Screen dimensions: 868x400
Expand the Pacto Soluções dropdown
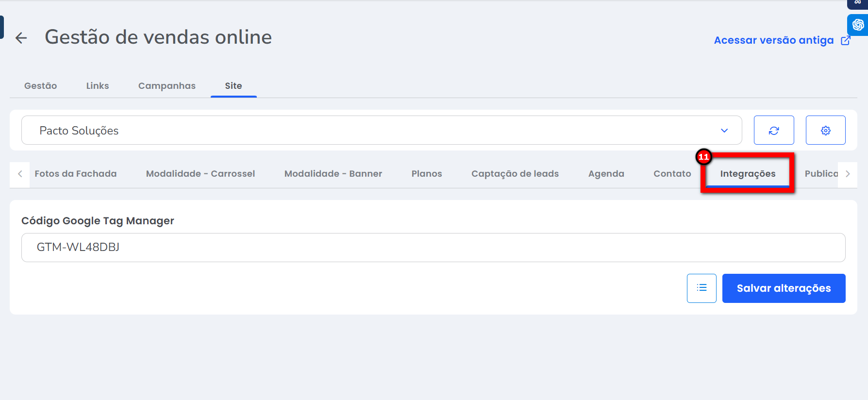724,130
